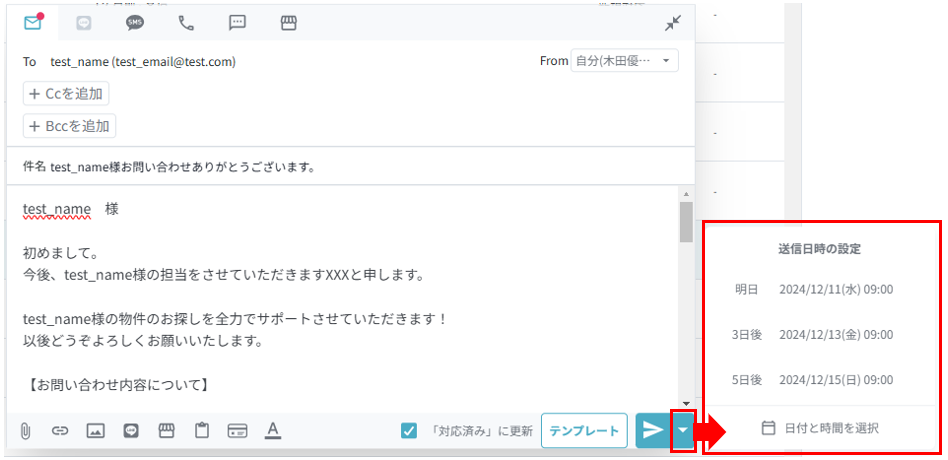
Task: Open the From sender dropdown
Action: (625, 61)
